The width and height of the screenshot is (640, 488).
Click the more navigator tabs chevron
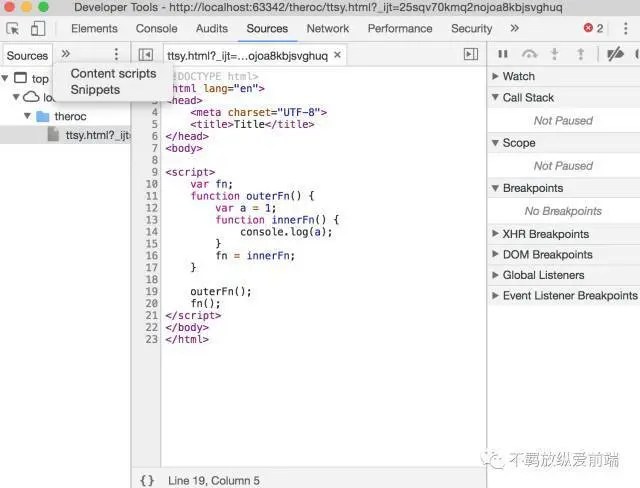pyautogui.click(x=65, y=54)
